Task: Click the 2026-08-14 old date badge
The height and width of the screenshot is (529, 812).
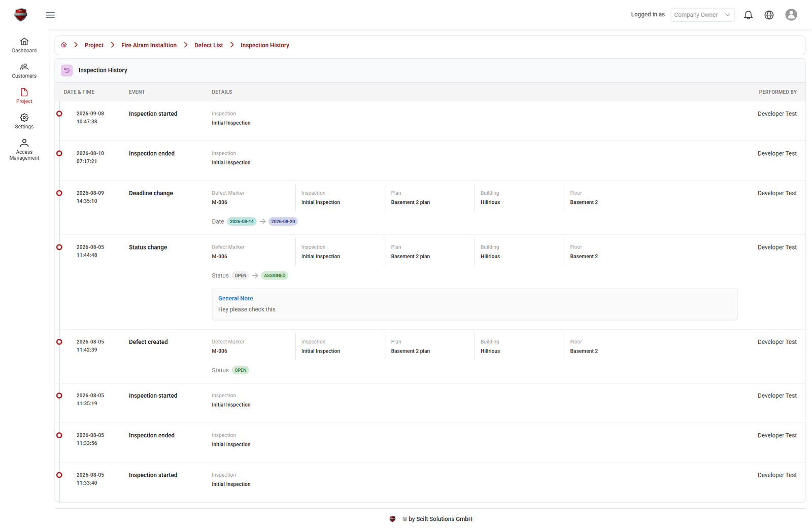Action: coord(242,222)
